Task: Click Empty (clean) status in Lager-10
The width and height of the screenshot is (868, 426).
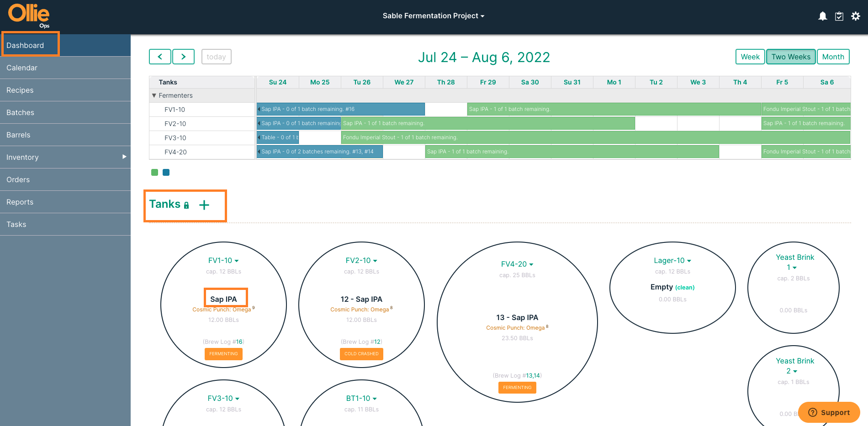Action: click(672, 287)
